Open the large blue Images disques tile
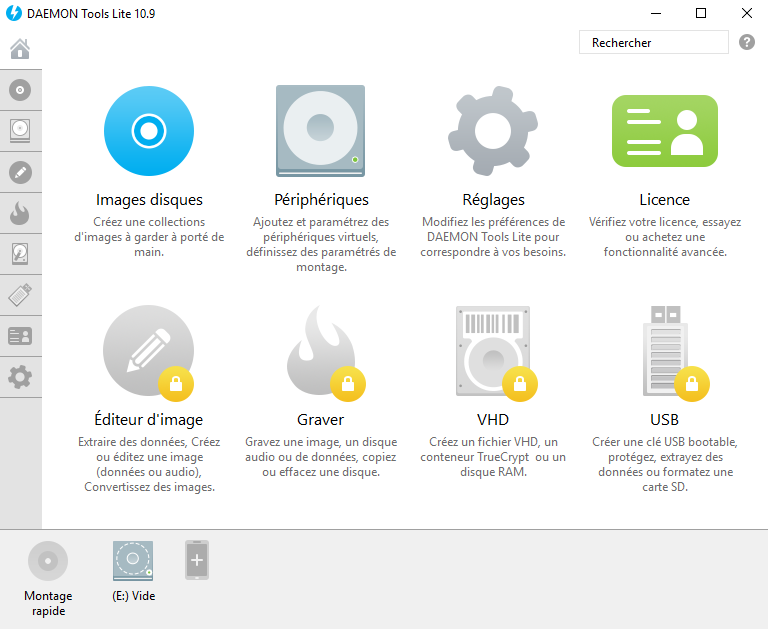 [149, 131]
